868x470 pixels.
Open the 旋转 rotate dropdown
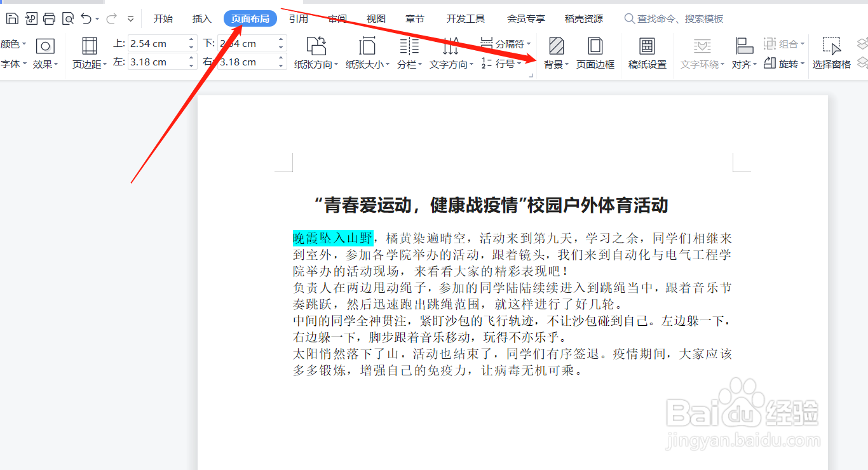784,64
